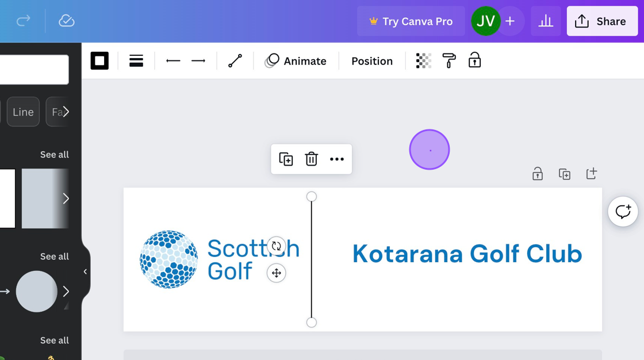Click the top line endpoint handle
The width and height of the screenshot is (644, 360).
click(x=311, y=197)
